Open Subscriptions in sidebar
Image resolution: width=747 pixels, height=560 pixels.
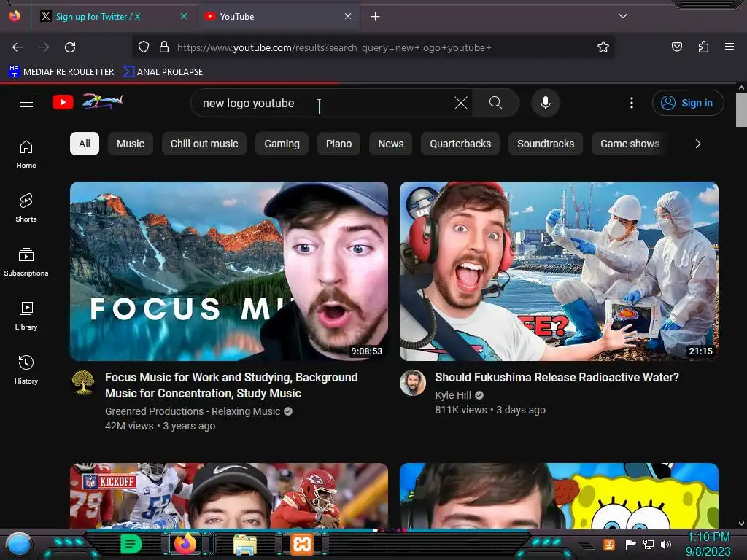coord(26,262)
